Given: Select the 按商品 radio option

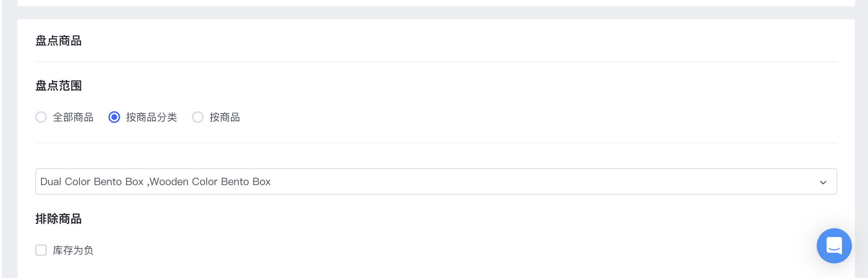Looking at the screenshot, I should click(x=198, y=117).
